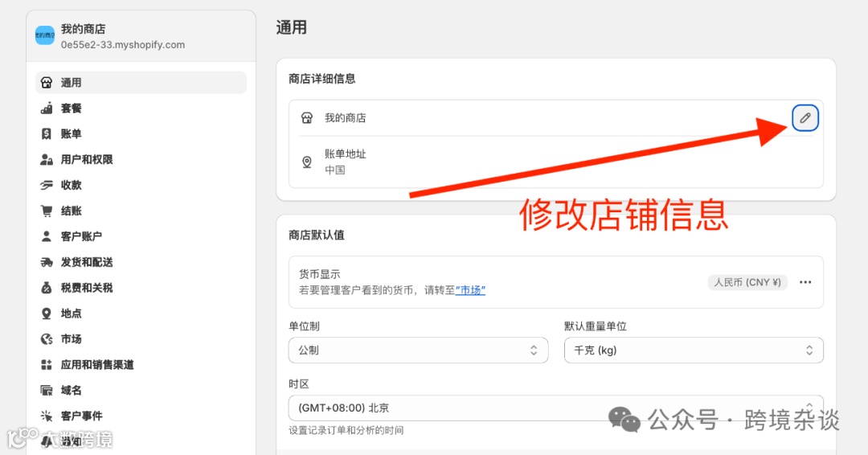
Task: Click the 客户事件 click-burst icon
Action: 47,416
